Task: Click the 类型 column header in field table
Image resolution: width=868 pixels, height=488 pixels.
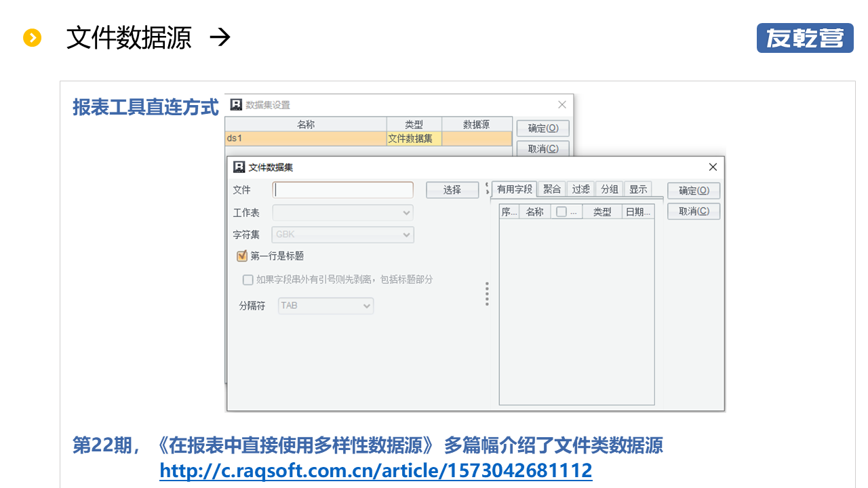Action: (602, 211)
